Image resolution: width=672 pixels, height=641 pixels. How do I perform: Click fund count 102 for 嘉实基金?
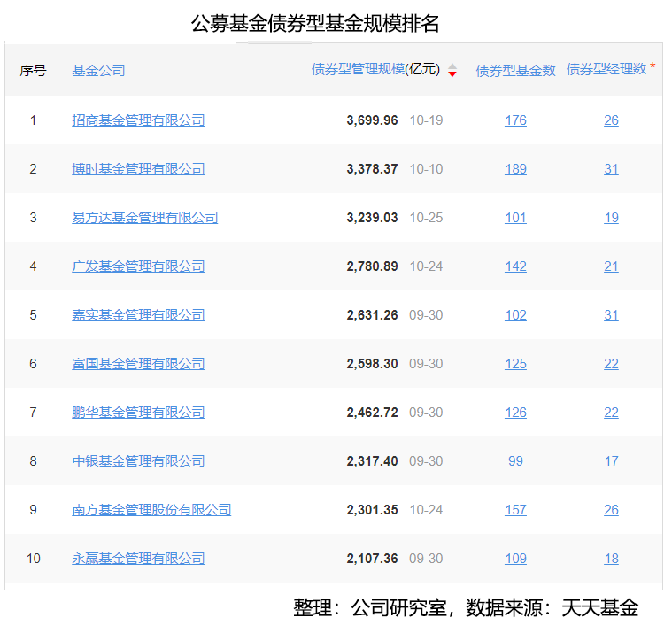coord(515,315)
